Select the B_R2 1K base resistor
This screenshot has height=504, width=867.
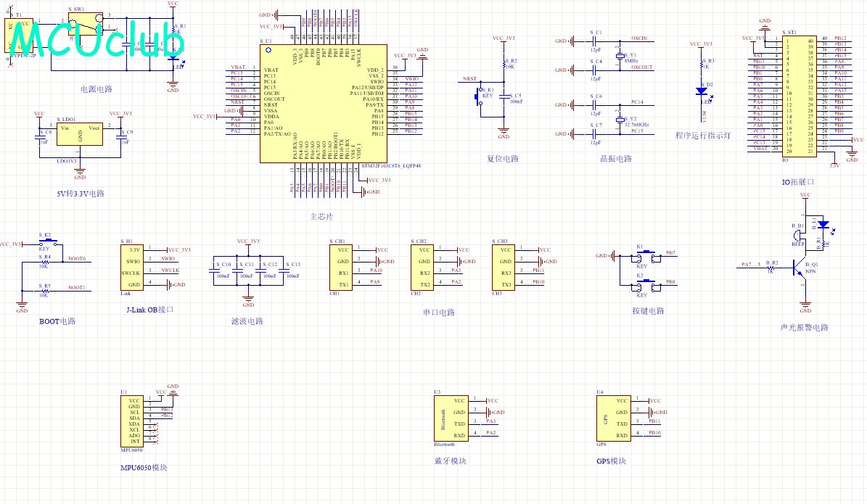tap(771, 268)
